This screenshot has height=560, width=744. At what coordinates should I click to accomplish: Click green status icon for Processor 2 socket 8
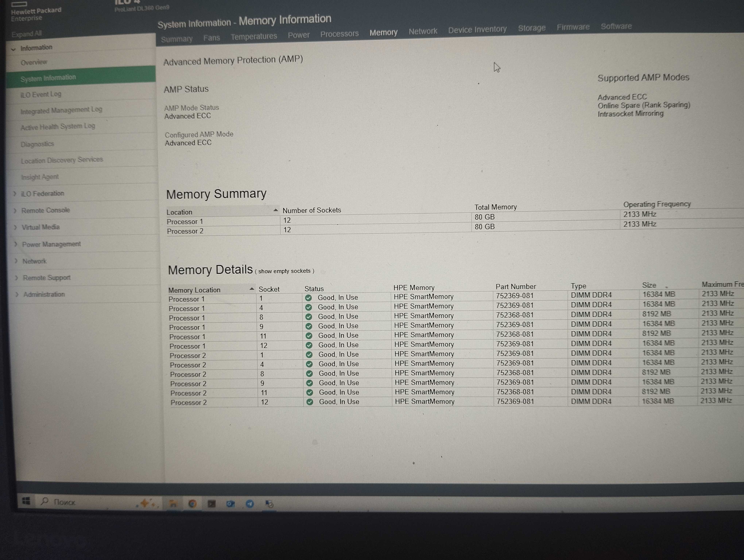pos(310,374)
